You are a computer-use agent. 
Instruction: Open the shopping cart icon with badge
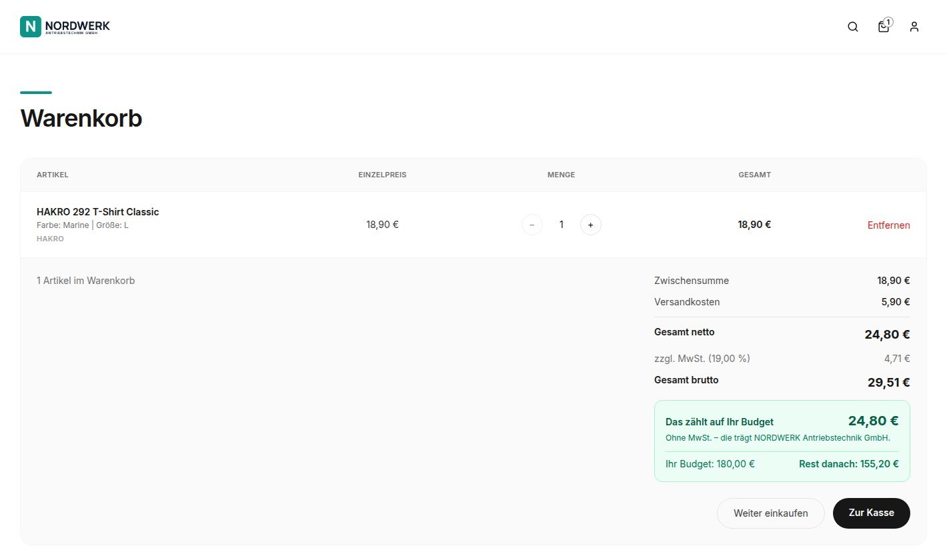coord(884,26)
